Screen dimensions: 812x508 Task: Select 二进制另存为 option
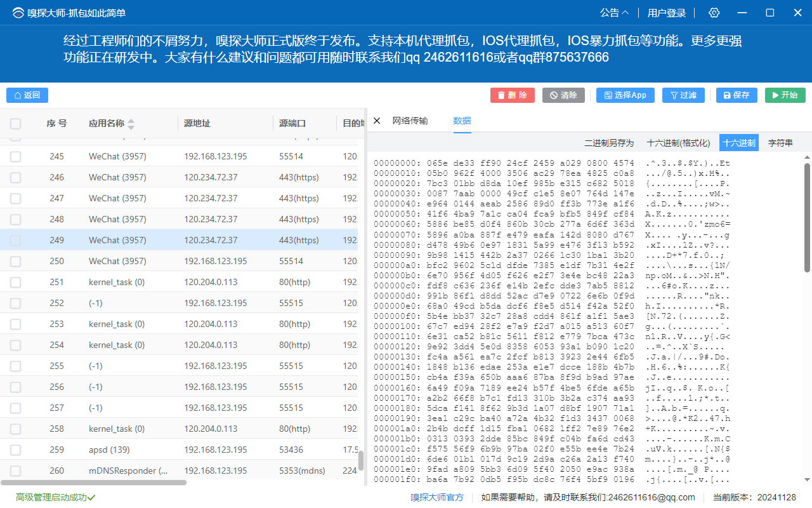click(x=609, y=143)
